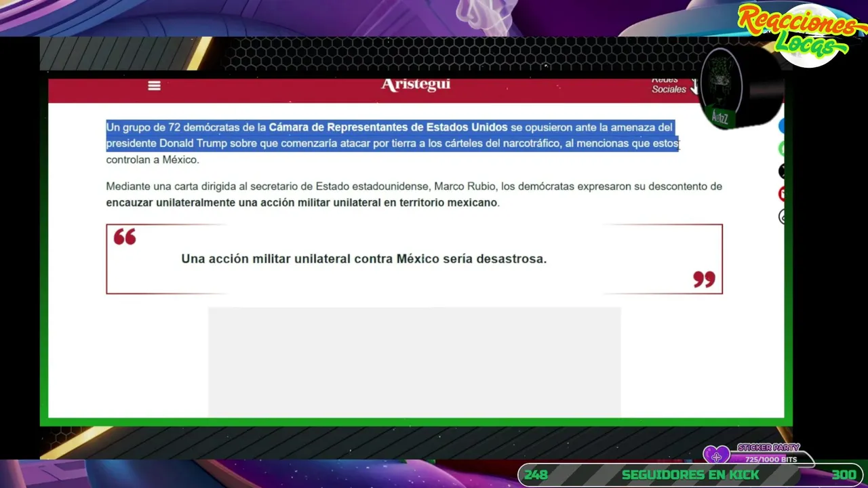
Task: Click the 'STICKER PARTY' label
Action: point(768,448)
